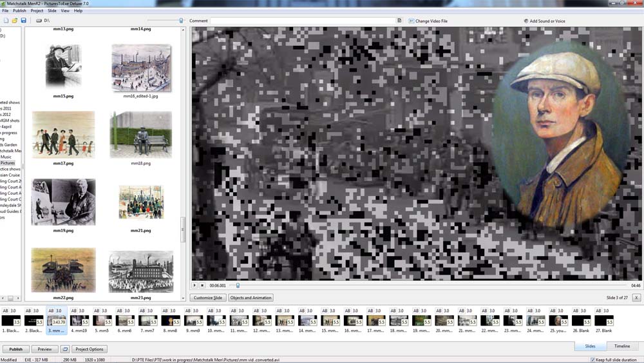
Task: Select slide 1 Black in slide list
Action: (x=11, y=321)
